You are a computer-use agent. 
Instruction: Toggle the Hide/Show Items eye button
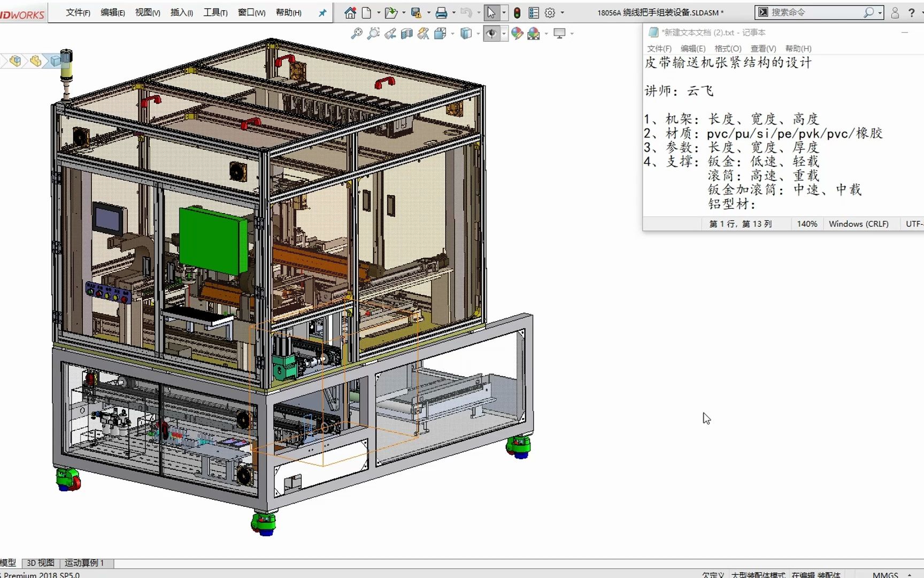click(491, 34)
